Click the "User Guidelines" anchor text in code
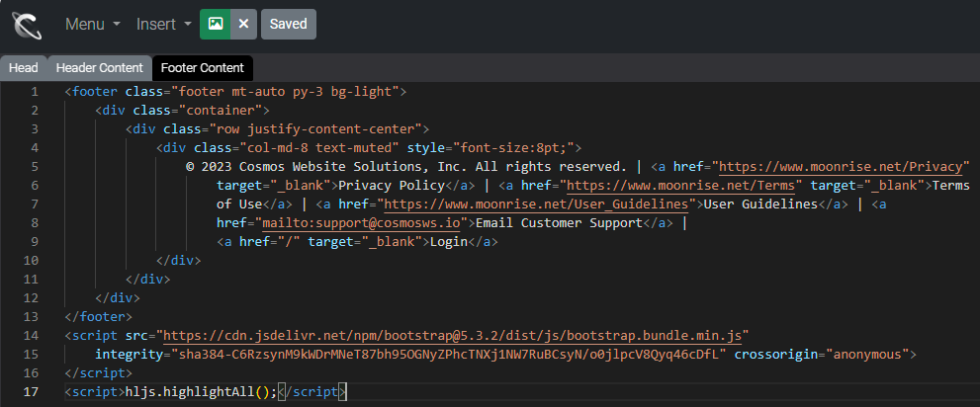980x407 pixels. coord(760,204)
